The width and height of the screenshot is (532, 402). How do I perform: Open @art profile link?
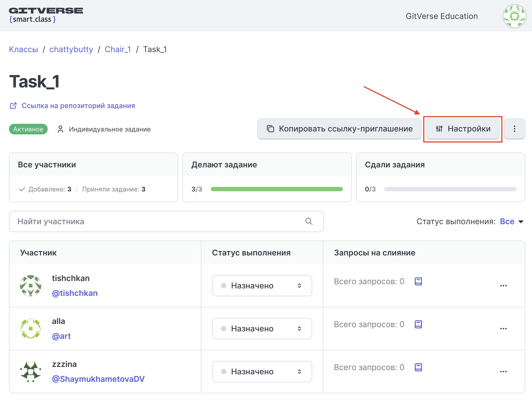pyautogui.click(x=61, y=336)
